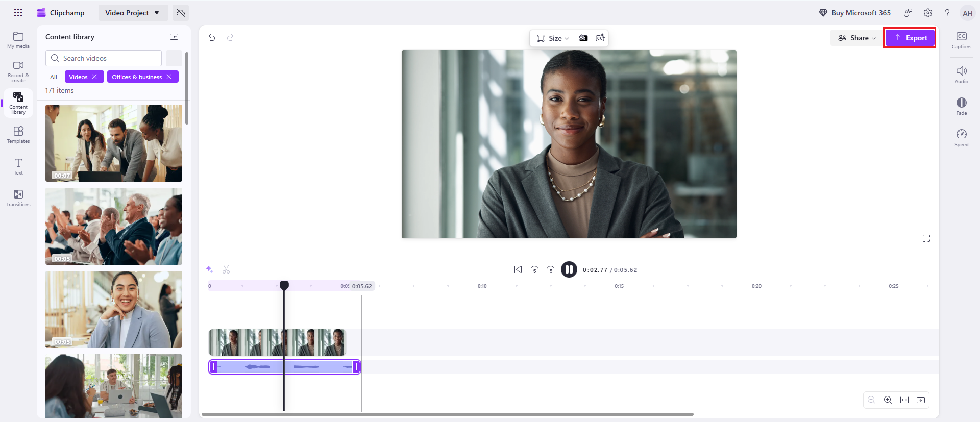The image size is (980, 422).
Task: Click the icon right of Size
Action: tap(583, 38)
